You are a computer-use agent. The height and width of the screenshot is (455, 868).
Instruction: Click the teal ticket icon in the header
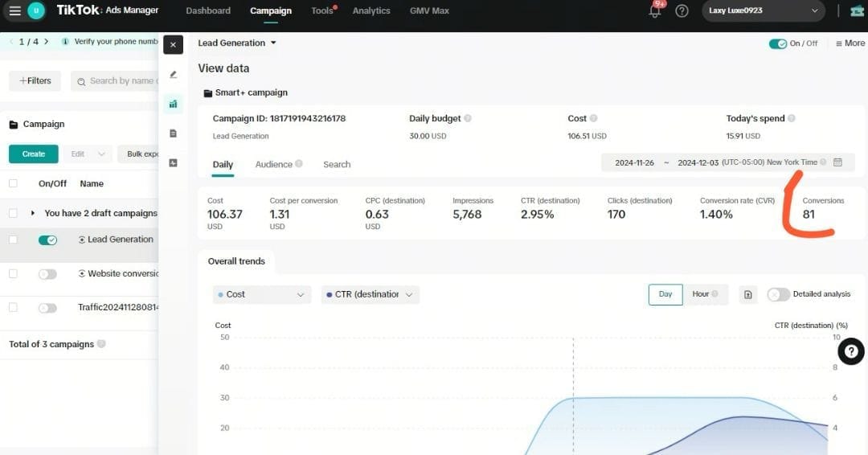coord(857,11)
